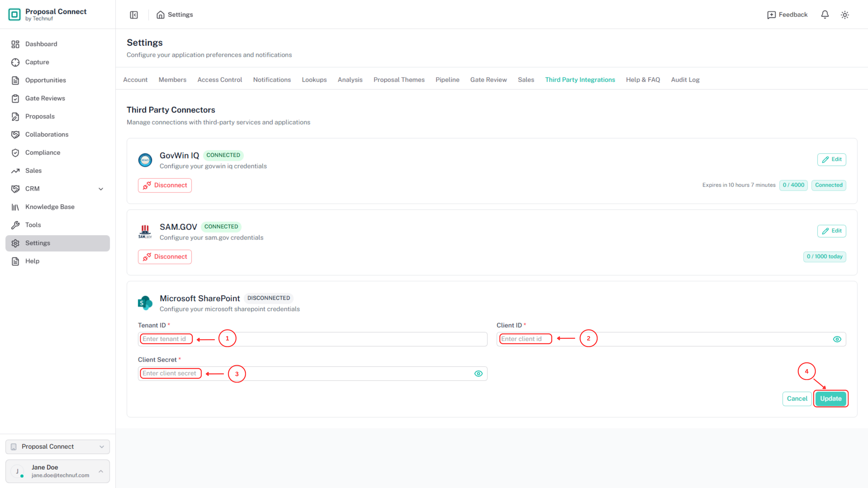Click the Microsoft SharePoint logo
Image resolution: width=868 pixels, height=488 pixels.
(145, 303)
